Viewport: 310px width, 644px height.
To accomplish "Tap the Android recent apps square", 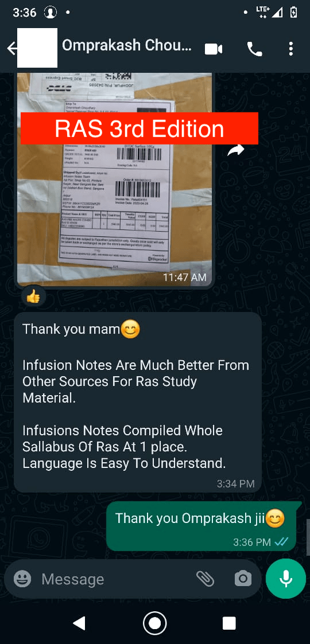I will (x=229, y=623).
